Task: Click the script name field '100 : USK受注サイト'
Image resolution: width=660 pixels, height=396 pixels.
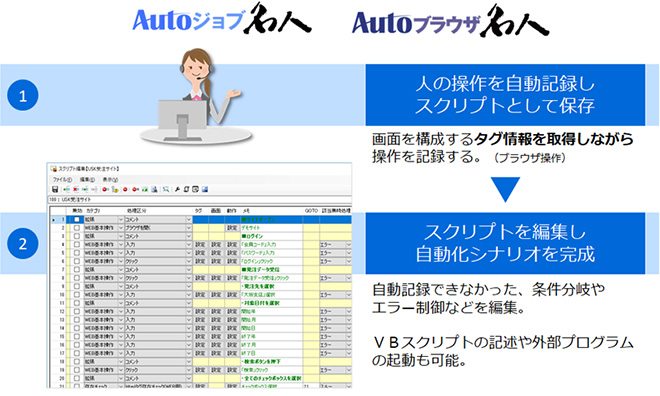Action: coord(200,199)
